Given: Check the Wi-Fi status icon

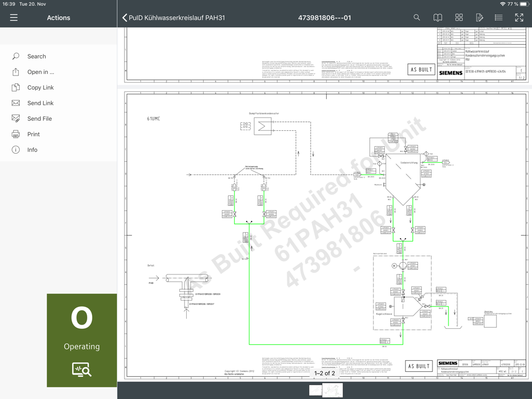Looking at the screenshot, I should pos(503,4).
